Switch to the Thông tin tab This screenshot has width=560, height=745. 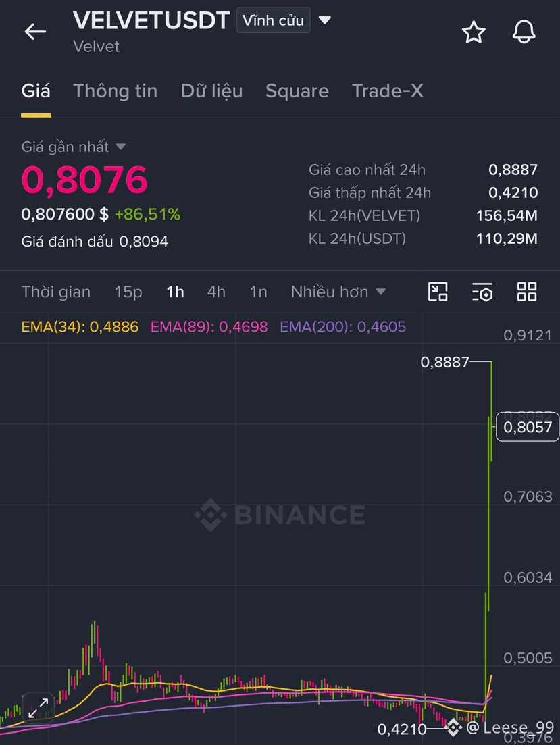[115, 91]
